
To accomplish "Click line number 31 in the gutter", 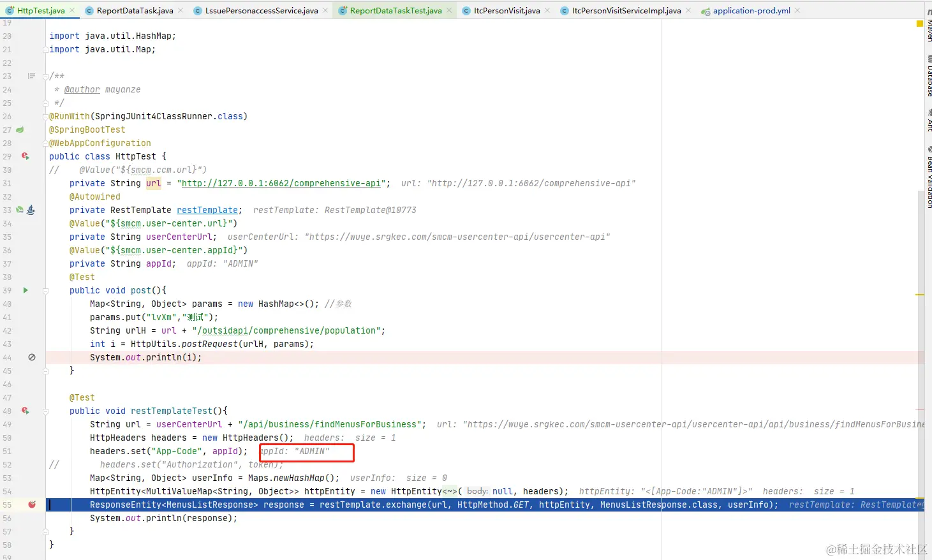I will click(7, 183).
